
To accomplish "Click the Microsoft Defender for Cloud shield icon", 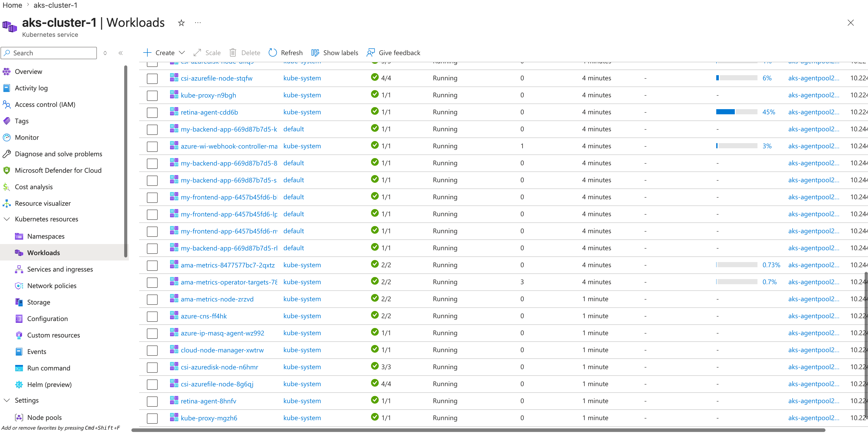I will pyautogui.click(x=7, y=170).
